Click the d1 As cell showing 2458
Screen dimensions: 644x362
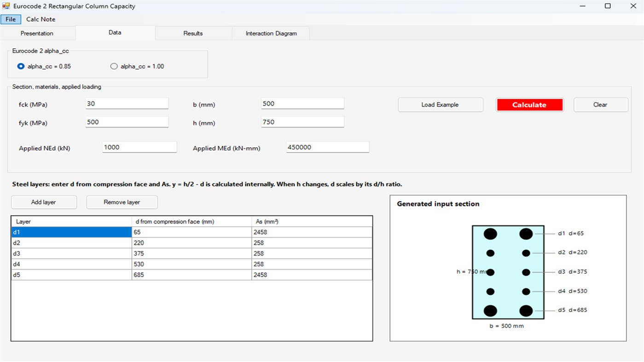click(x=312, y=232)
